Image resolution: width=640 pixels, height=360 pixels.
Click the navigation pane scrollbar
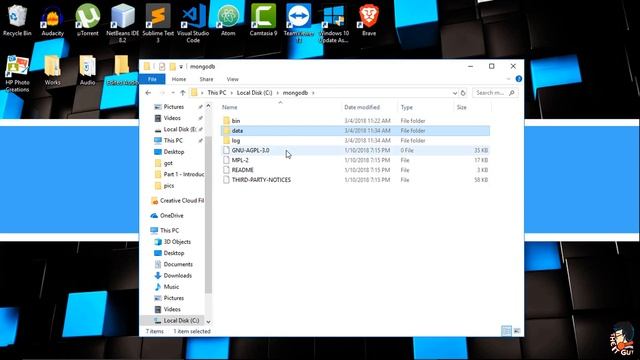(x=209, y=214)
